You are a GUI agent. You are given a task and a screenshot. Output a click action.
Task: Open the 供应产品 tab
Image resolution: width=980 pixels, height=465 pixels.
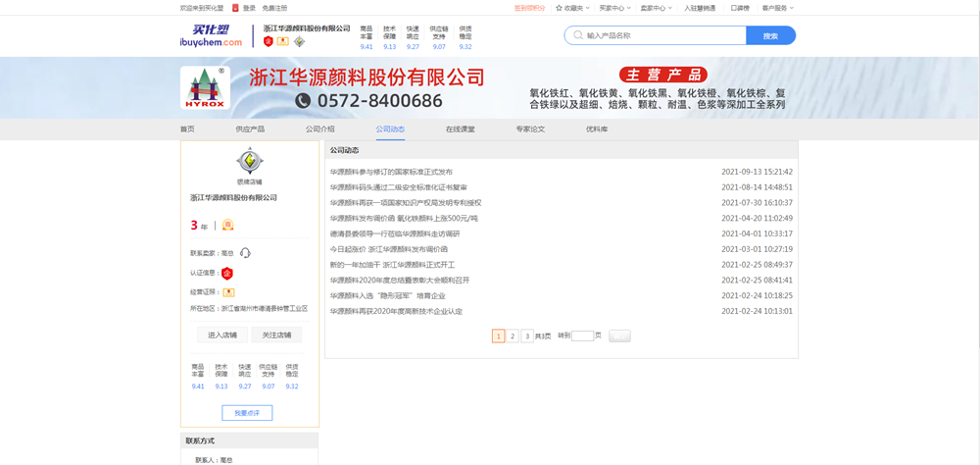click(250, 129)
